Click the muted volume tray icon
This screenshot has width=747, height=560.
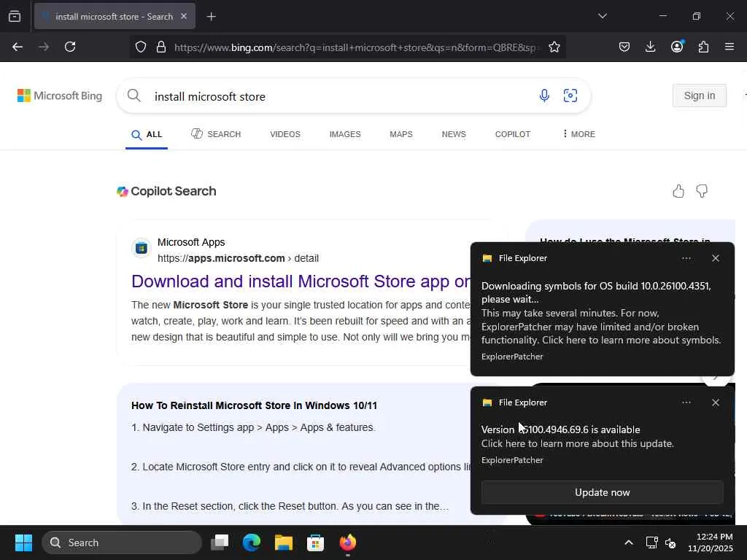click(670, 542)
